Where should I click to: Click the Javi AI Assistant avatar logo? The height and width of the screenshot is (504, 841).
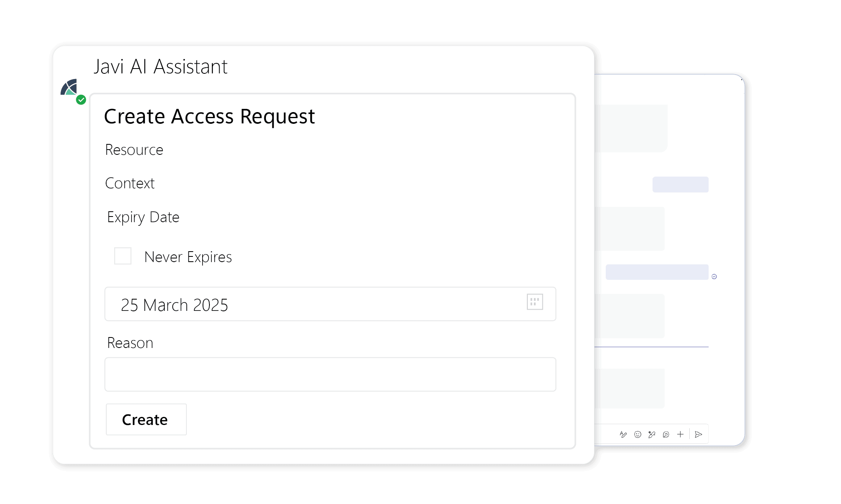tap(69, 87)
